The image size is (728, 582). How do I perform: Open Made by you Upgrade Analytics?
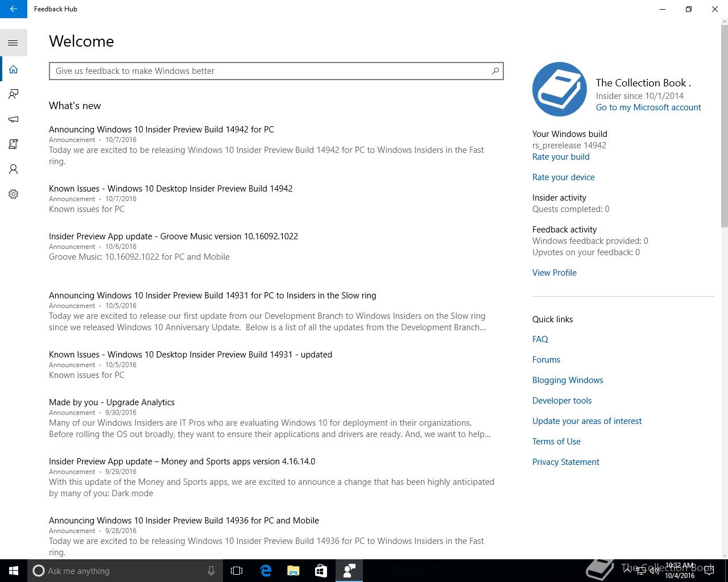click(x=112, y=402)
